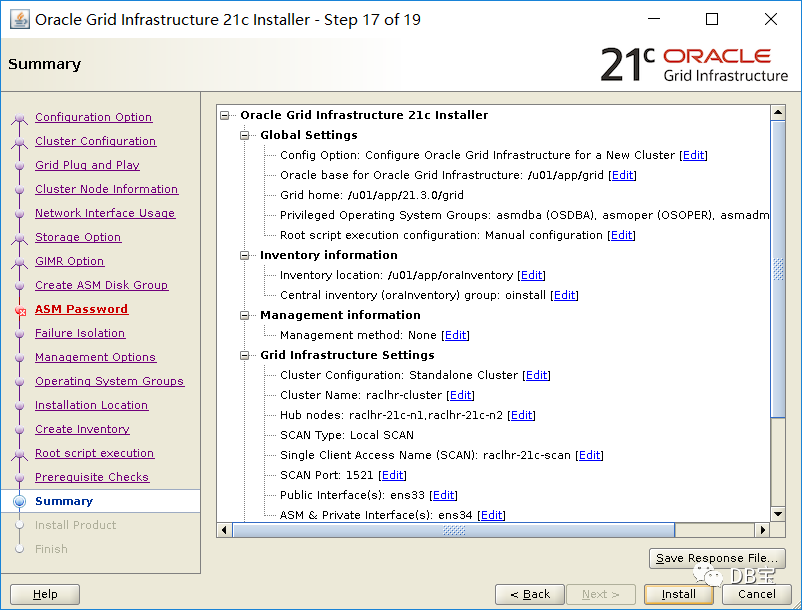Click the Help button

click(x=45, y=595)
